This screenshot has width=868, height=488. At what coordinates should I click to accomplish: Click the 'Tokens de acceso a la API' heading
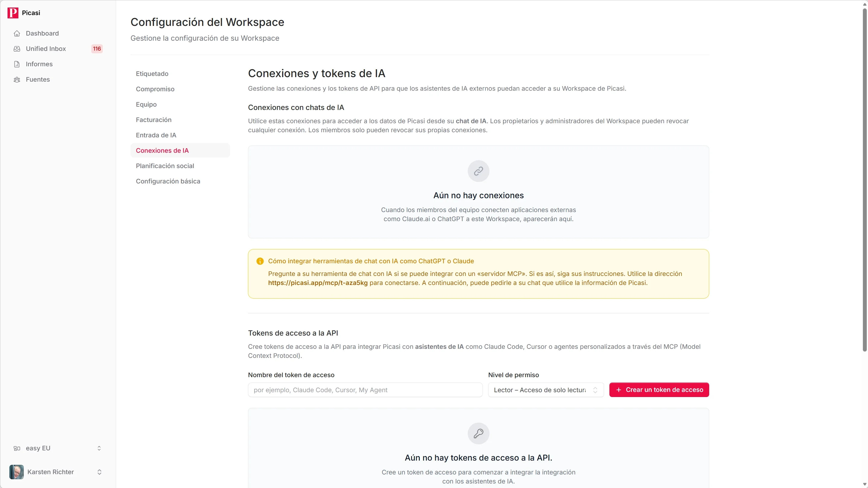tap(293, 333)
